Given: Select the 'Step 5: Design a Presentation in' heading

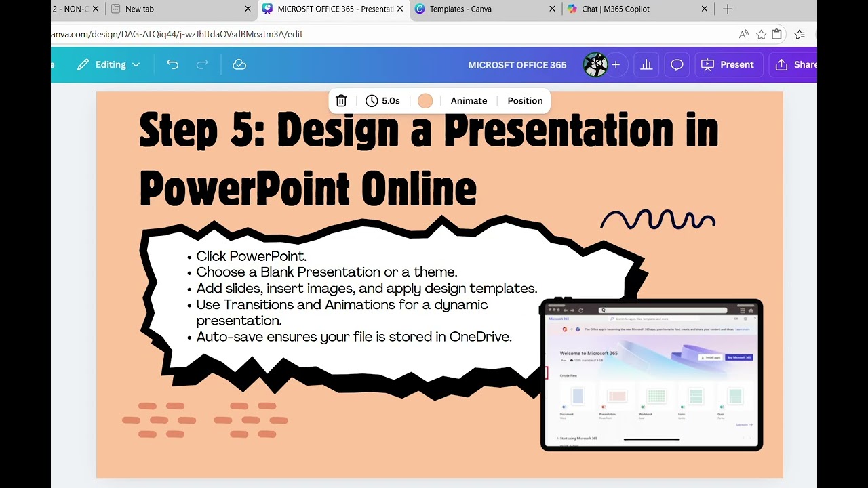Looking at the screenshot, I should 429,131.
